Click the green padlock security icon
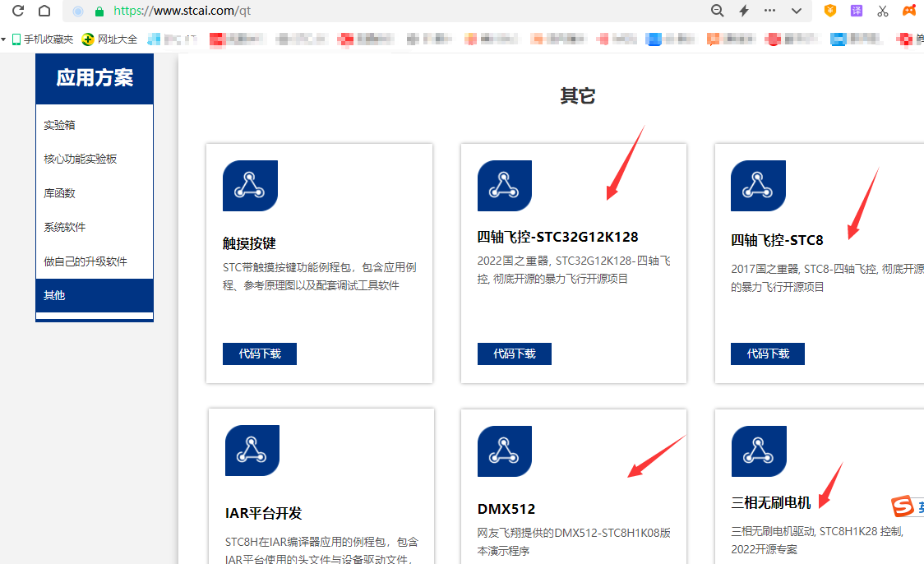Screen dimensions: 924x564 pos(99,12)
